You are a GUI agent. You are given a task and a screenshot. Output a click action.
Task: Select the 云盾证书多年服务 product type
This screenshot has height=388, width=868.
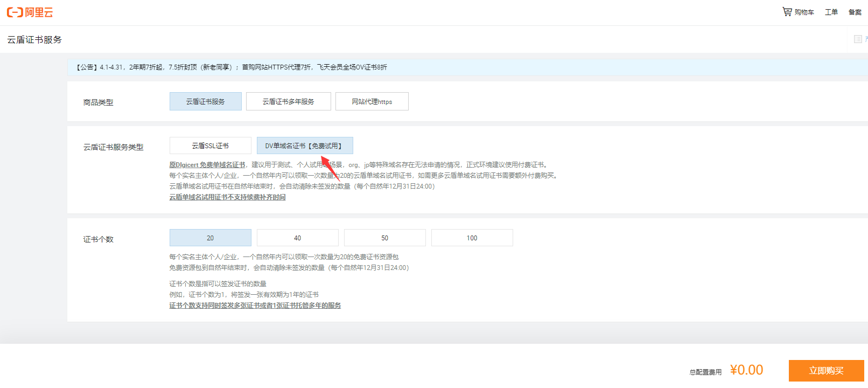click(289, 101)
